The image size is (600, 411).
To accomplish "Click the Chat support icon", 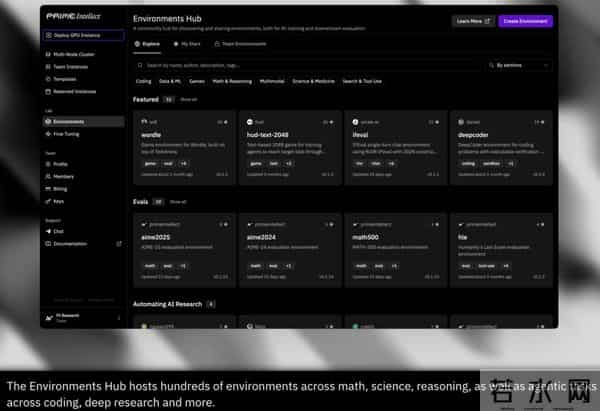I will pyautogui.click(x=48, y=230).
